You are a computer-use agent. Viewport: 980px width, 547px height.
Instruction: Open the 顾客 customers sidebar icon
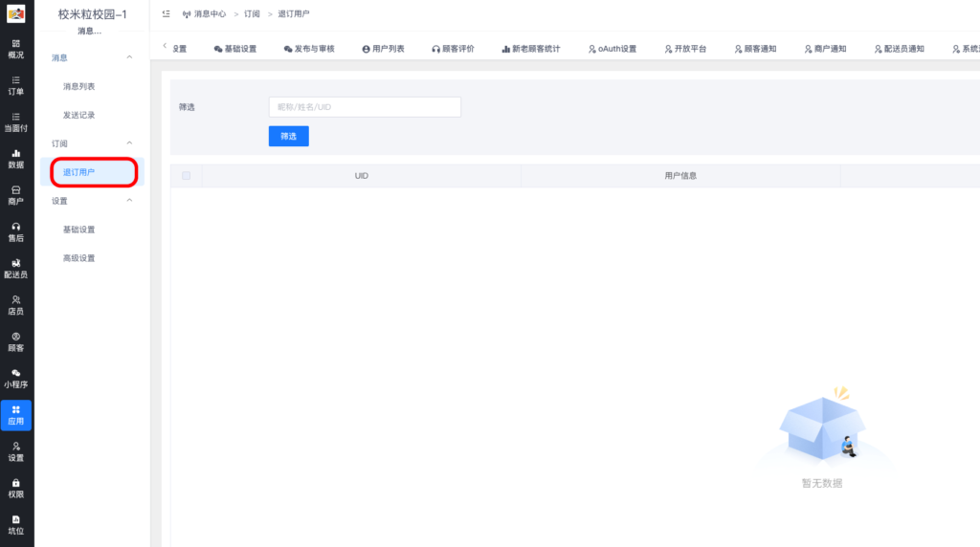coord(15,342)
